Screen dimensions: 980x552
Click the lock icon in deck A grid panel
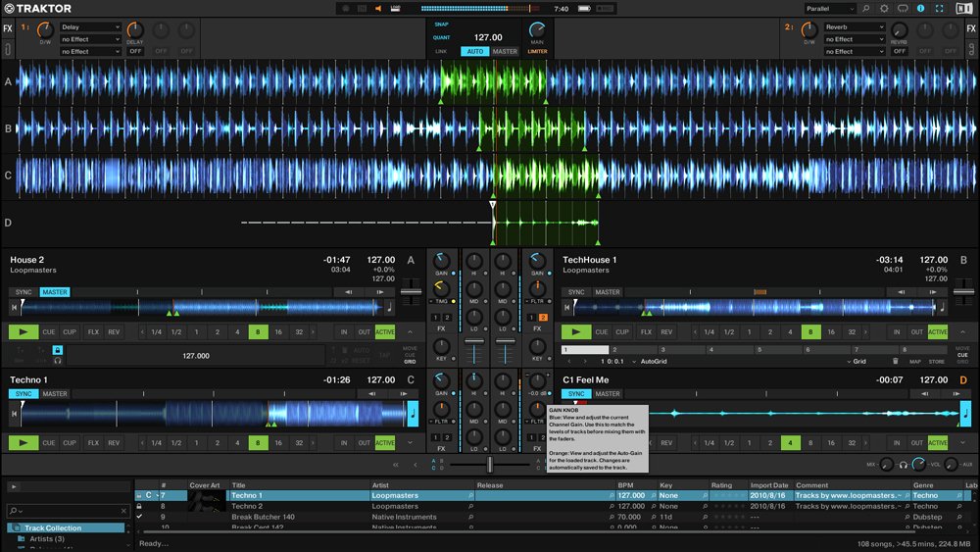[58, 349]
